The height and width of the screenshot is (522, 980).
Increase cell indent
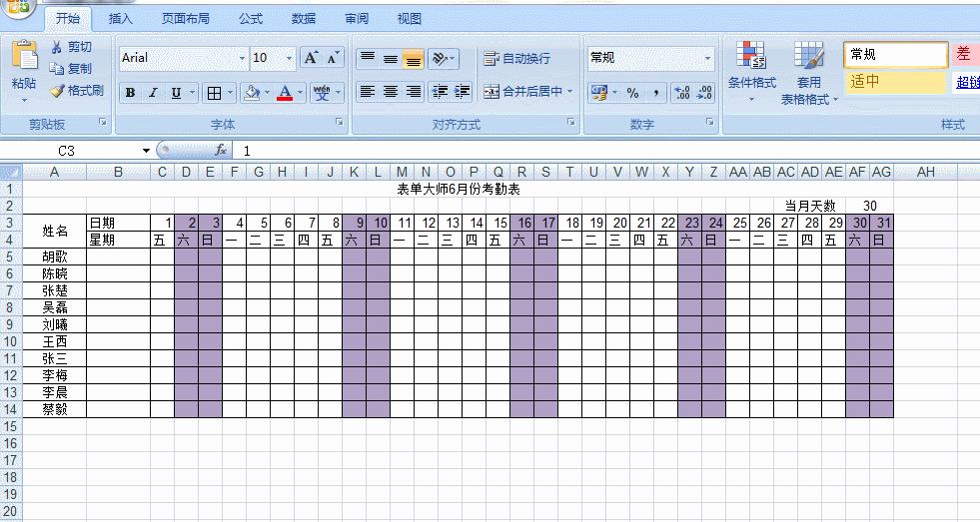coord(463,92)
